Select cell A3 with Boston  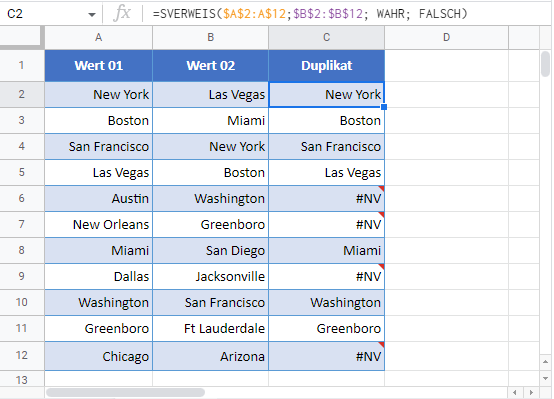99,121
